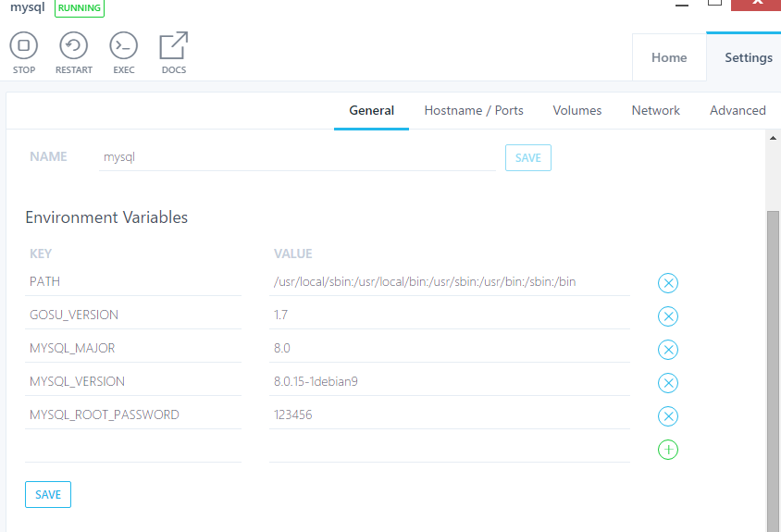Open the Volumes tab
The height and width of the screenshot is (532, 781).
click(576, 111)
